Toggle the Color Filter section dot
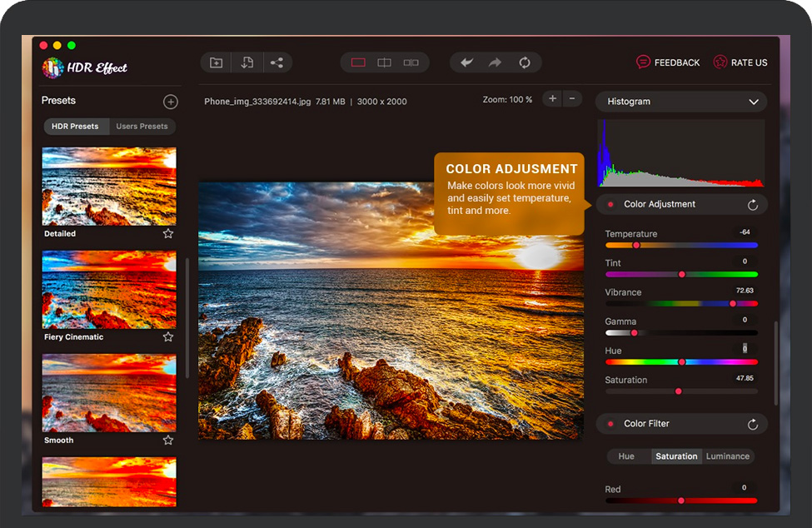The width and height of the screenshot is (812, 528). (x=610, y=424)
